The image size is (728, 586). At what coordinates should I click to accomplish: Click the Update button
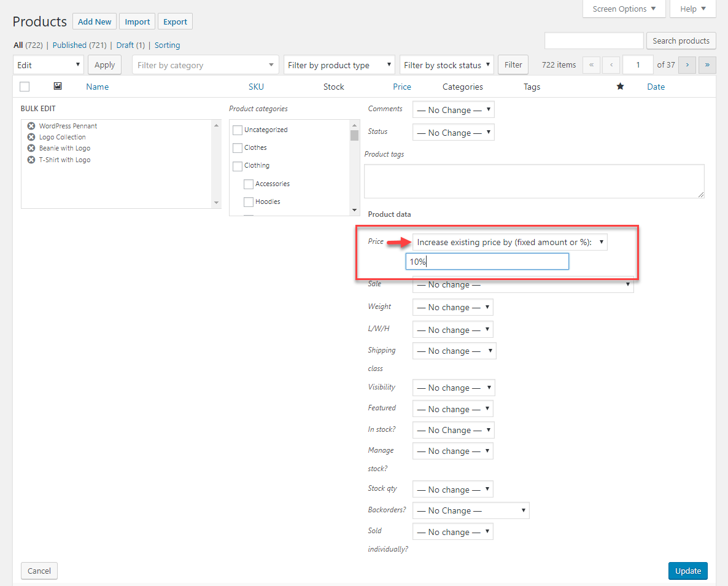pos(687,571)
